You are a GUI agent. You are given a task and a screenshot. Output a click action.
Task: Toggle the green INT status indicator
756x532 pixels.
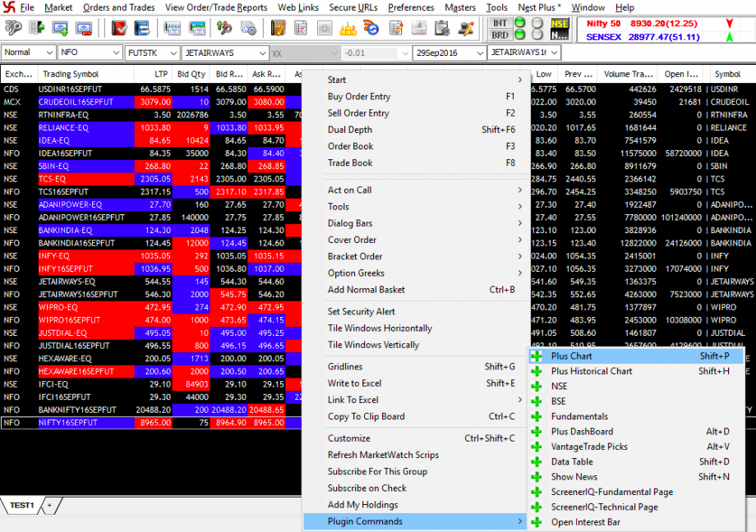519,23
